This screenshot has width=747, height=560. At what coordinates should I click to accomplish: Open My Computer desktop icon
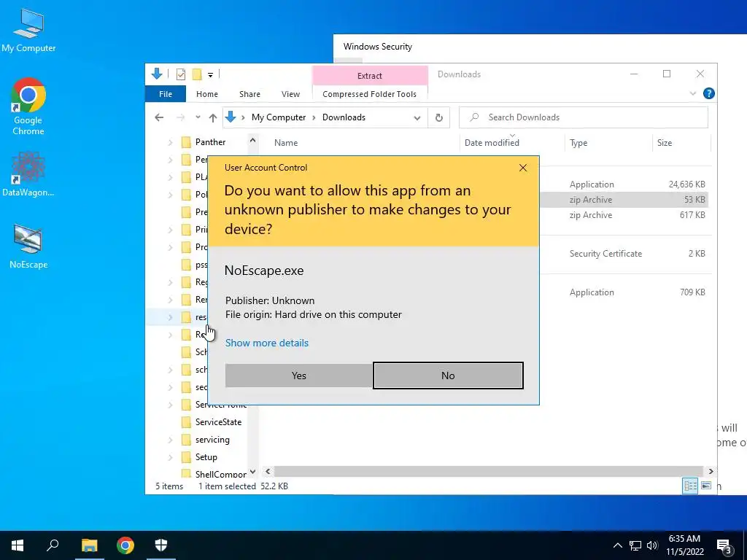[x=28, y=31]
